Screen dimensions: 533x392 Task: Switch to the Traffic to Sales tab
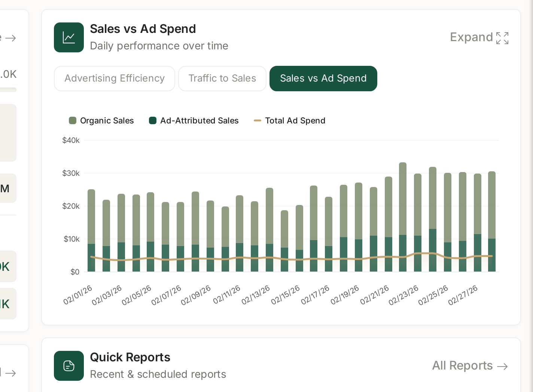[222, 79]
